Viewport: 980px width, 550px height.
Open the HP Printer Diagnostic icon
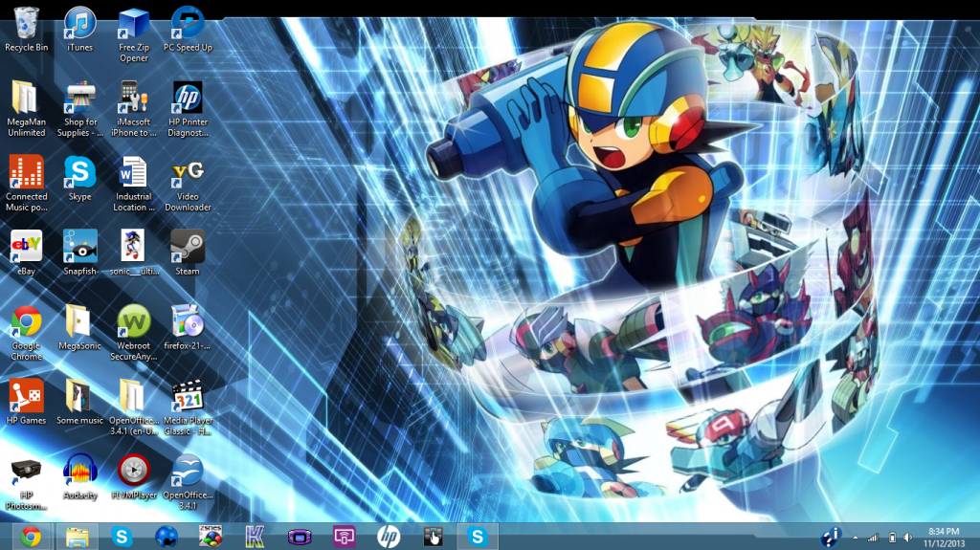pos(188,109)
